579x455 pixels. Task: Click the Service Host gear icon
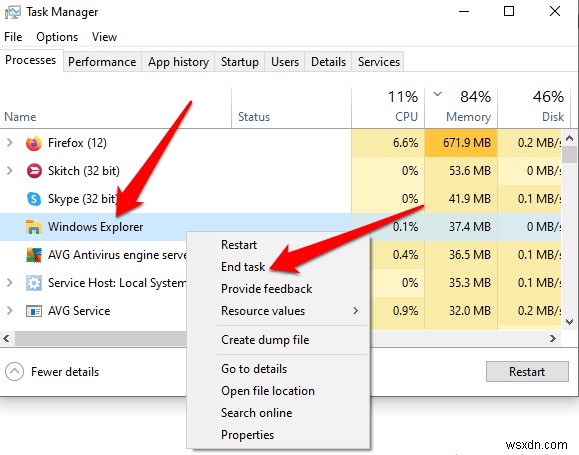click(x=34, y=283)
